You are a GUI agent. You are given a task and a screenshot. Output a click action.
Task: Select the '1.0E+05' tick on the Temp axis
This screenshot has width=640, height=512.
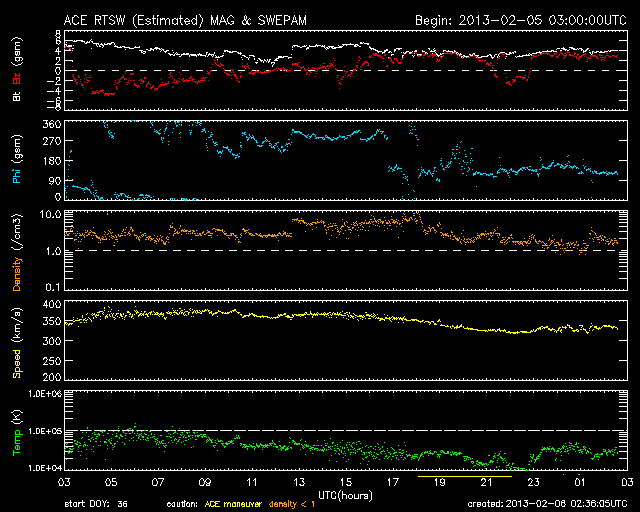point(45,431)
